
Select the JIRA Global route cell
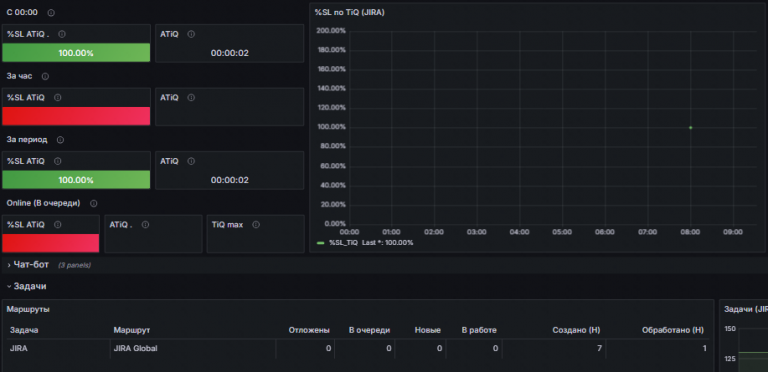[135, 349]
